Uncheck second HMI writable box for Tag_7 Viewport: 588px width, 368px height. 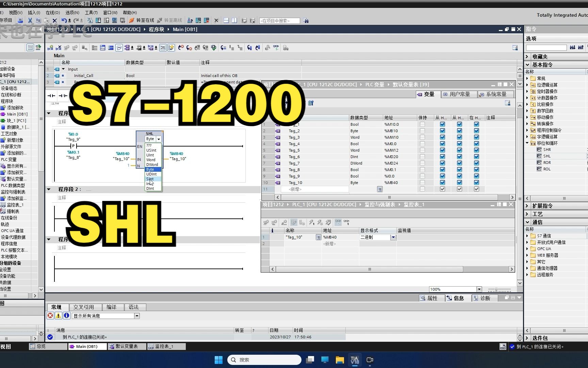click(x=459, y=163)
